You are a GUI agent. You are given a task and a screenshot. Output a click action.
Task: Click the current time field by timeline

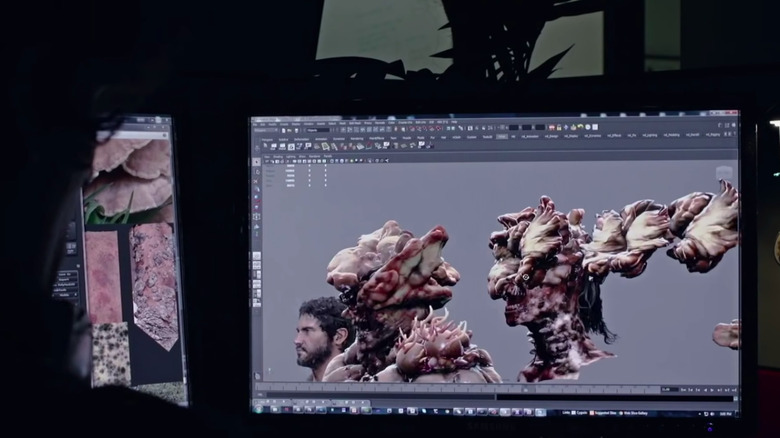pyautogui.click(x=669, y=389)
